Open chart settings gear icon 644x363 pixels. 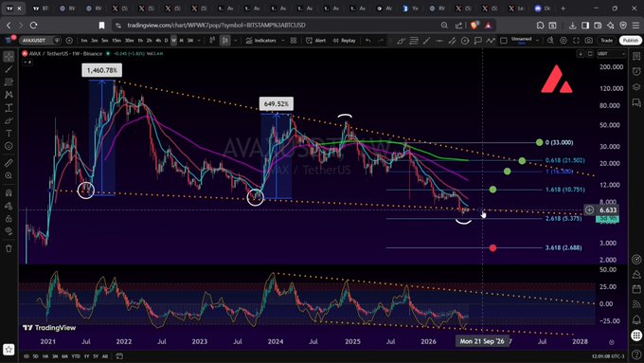point(563,41)
